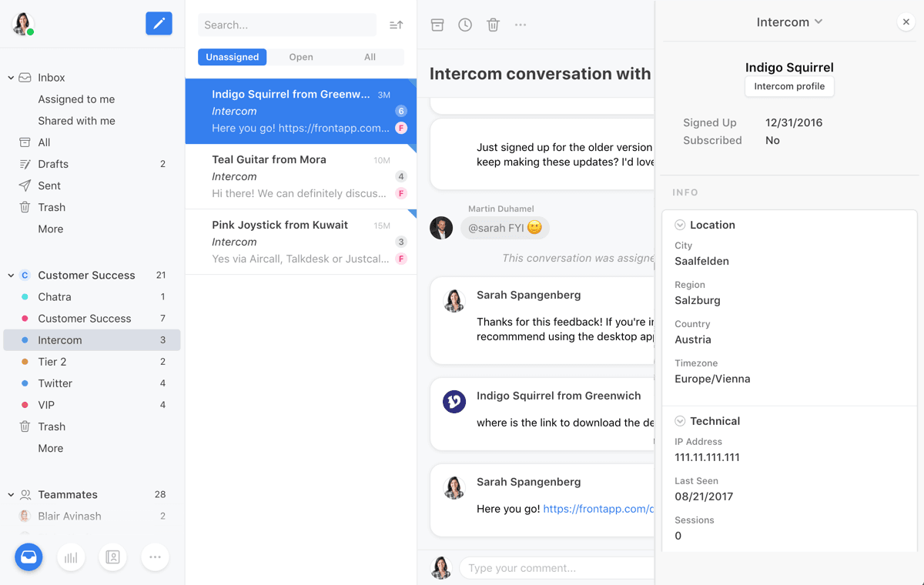The image size is (924, 585).
Task: Open the compose new message pencil icon
Action: pyautogui.click(x=159, y=23)
